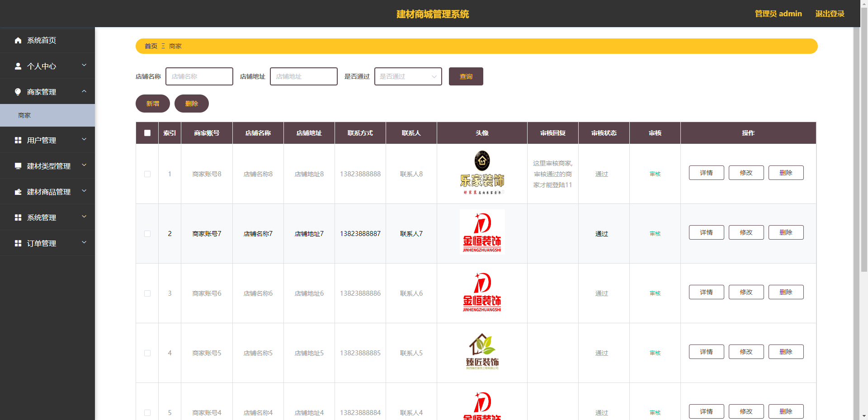
Task: Click the 新增 button
Action: [x=153, y=104]
